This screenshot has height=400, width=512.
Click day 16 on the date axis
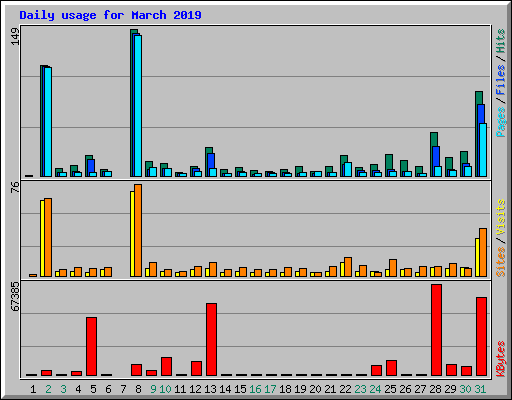click(255, 389)
